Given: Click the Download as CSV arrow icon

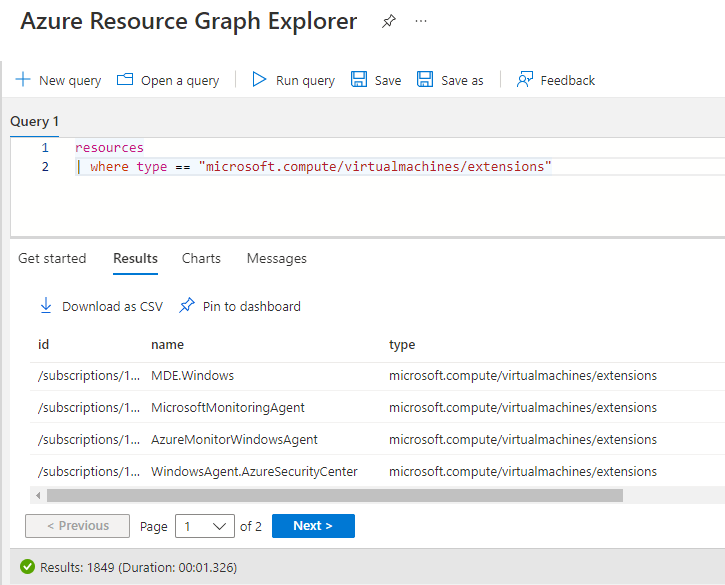Looking at the screenshot, I should (x=46, y=306).
